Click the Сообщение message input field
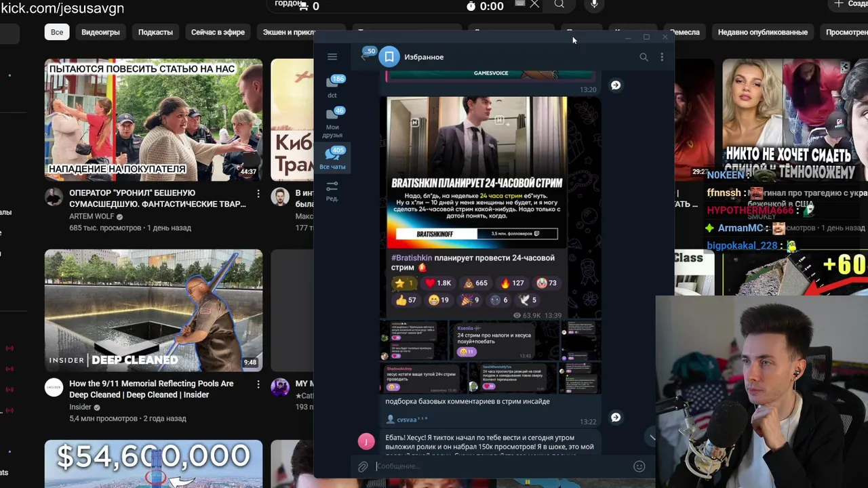Image resolution: width=868 pixels, height=488 pixels. tap(502, 466)
